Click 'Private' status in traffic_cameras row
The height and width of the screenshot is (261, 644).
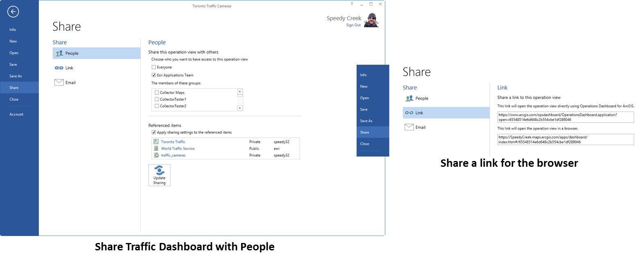pyautogui.click(x=255, y=155)
